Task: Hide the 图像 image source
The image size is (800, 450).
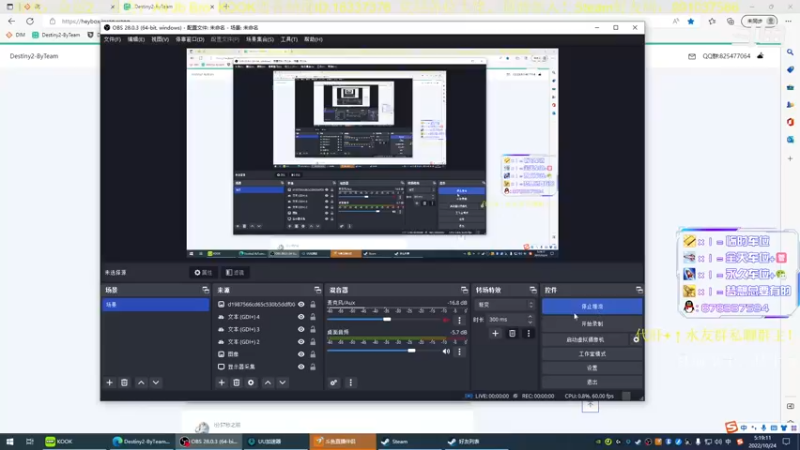Action: pos(301,354)
